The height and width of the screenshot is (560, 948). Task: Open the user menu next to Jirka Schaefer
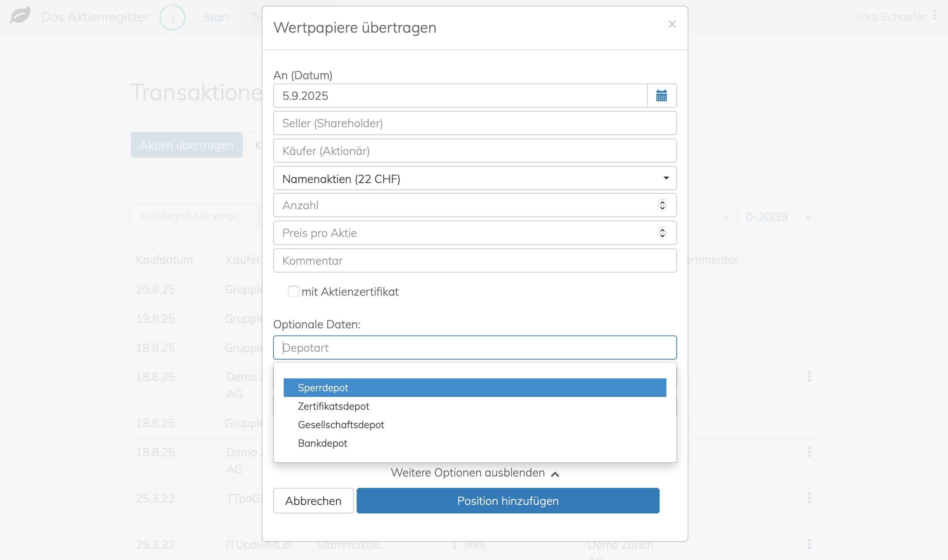pyautogui.click(x=934, y=16)
